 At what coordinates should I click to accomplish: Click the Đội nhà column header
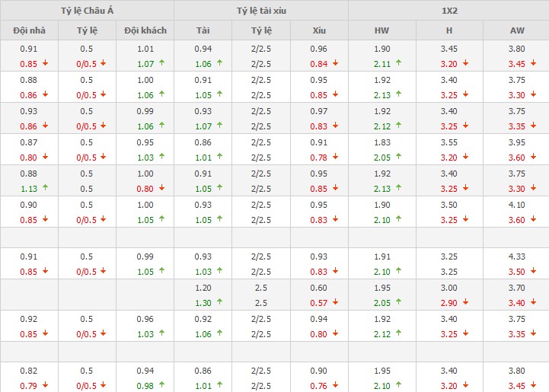(29, 30)
